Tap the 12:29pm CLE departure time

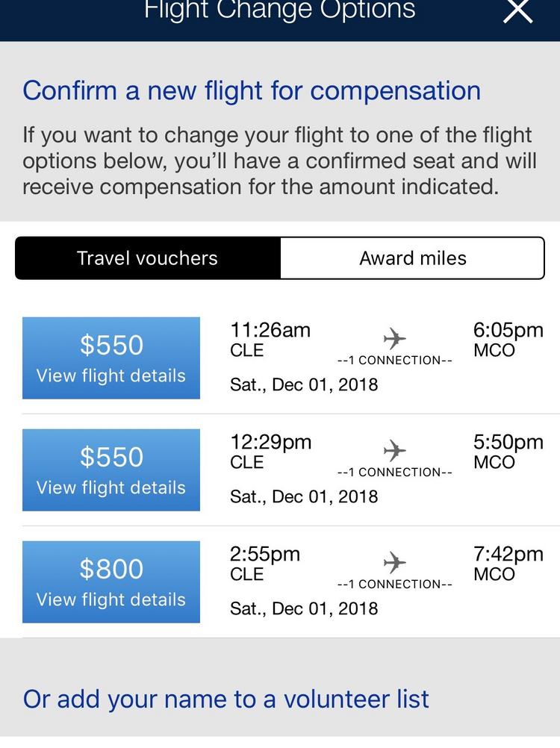click(x=270, y=443)
